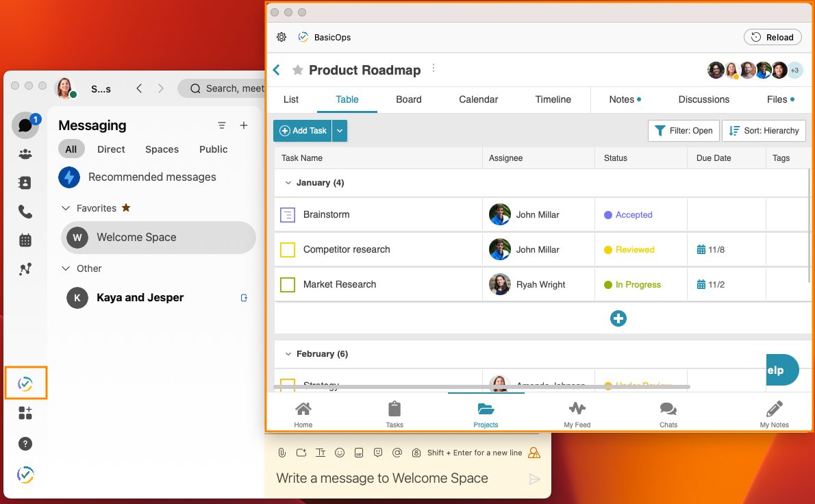Open My Notes in bottom bar
Viewport: 815px width, 504px height.
pyautogui.click(x=774, y=414)
